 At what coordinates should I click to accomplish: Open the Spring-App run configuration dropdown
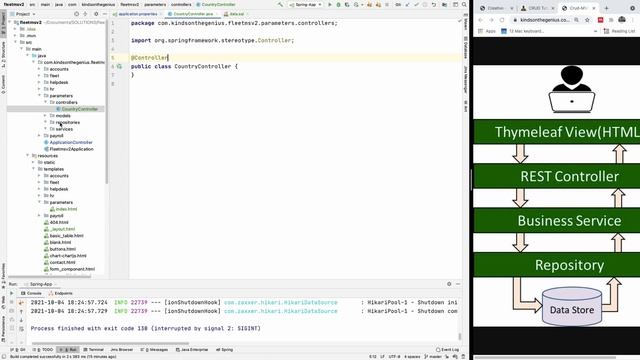click(306, 4)
